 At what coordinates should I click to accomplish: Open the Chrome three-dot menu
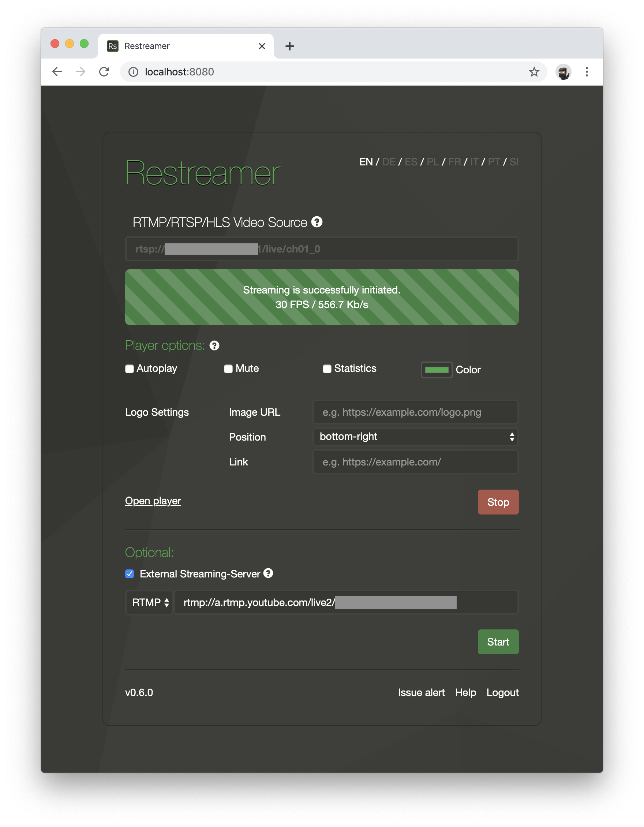pos(587,72)
